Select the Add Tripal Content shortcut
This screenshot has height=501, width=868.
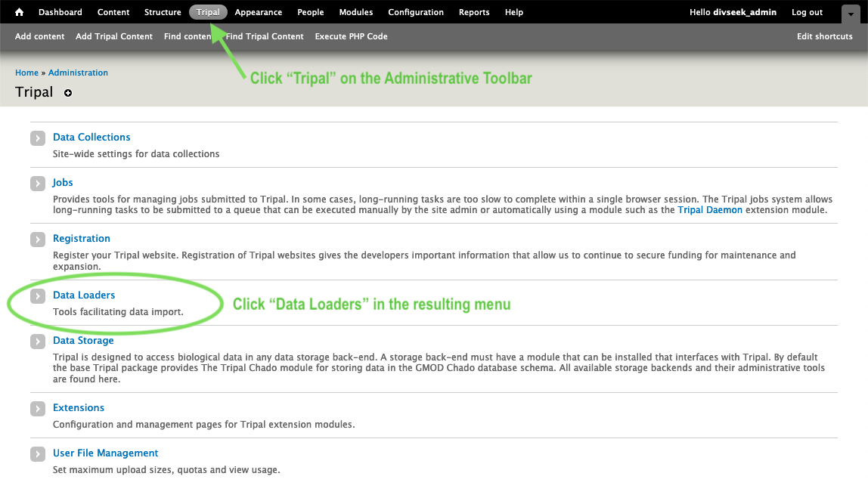click(x=114, y=36)
